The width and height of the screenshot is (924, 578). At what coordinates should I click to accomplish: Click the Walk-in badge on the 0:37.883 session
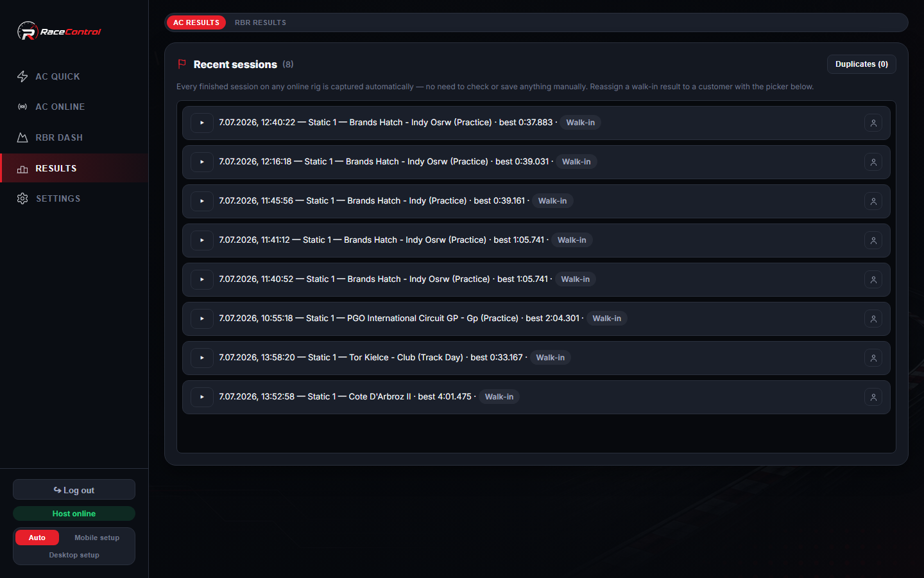tap(580, 123)
